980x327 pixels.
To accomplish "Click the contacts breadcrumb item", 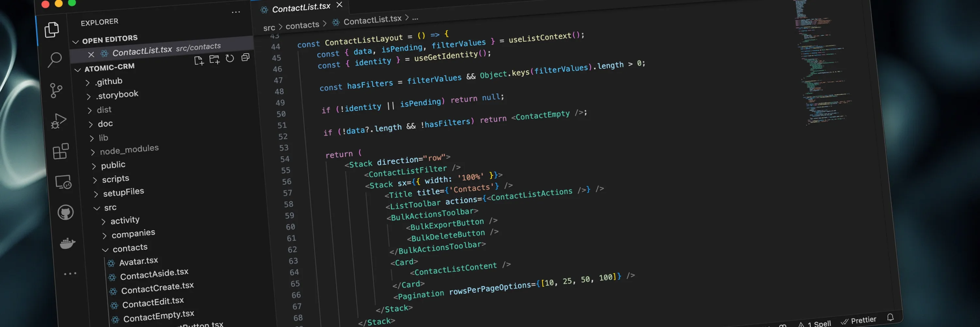I will pos(302,25).
